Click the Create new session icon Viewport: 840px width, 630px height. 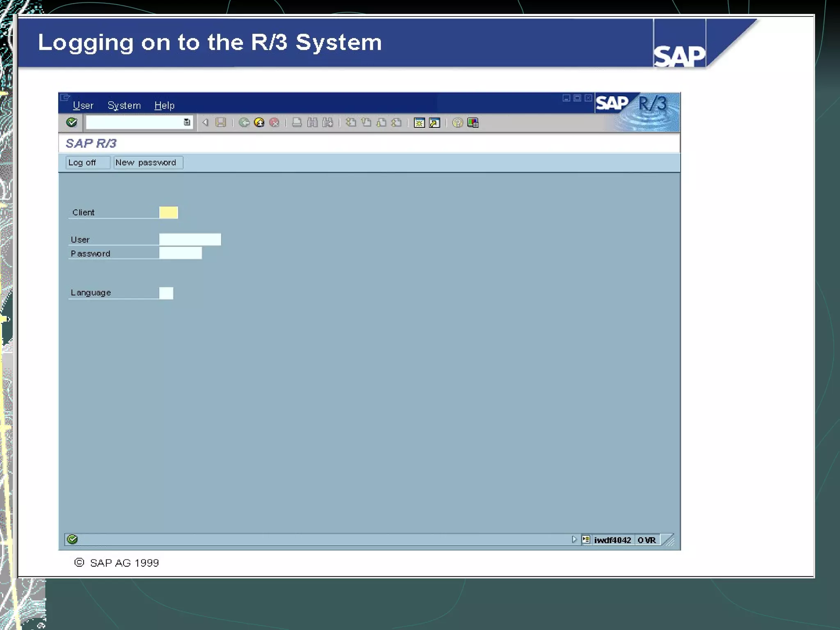click(419, 123)
